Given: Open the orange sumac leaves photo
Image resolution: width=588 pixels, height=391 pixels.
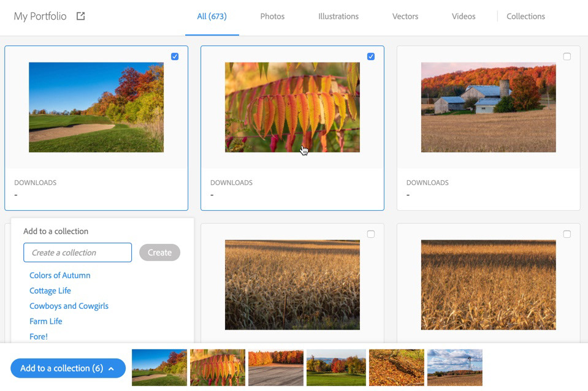Looking at the screenshot, I should click(x=292, y=107).
